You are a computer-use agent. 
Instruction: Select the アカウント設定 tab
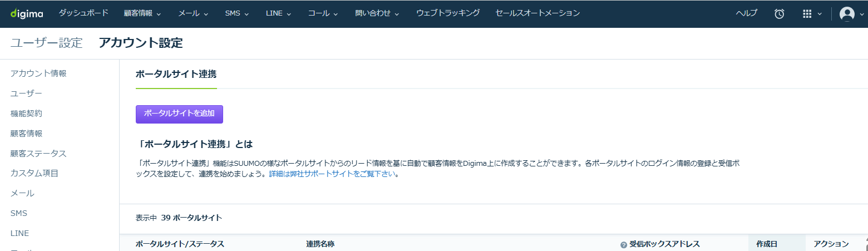point(141,43)
